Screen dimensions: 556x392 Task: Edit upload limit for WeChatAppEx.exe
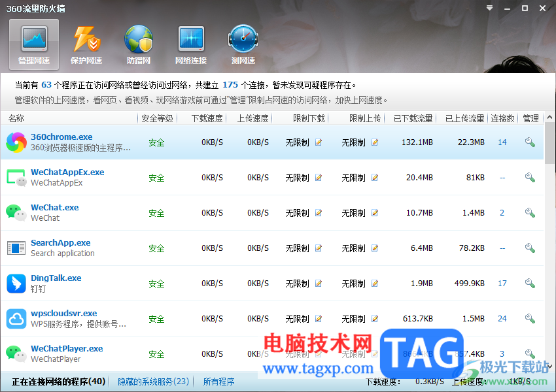pos(374,178)
